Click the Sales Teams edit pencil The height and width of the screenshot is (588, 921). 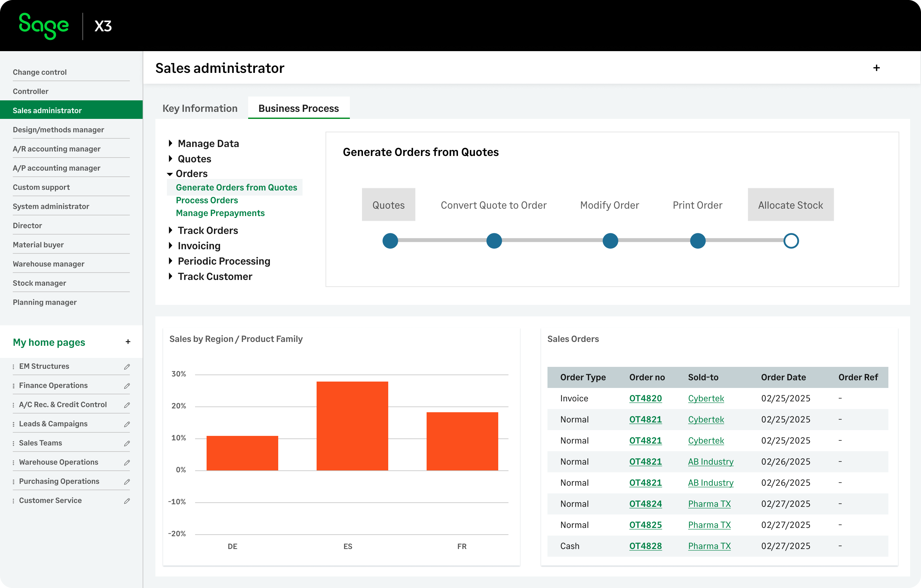coord(127,444)
